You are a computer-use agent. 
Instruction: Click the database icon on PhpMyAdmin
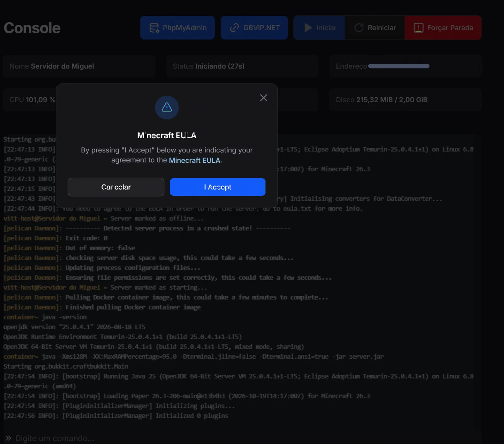[x=154, y=28]
